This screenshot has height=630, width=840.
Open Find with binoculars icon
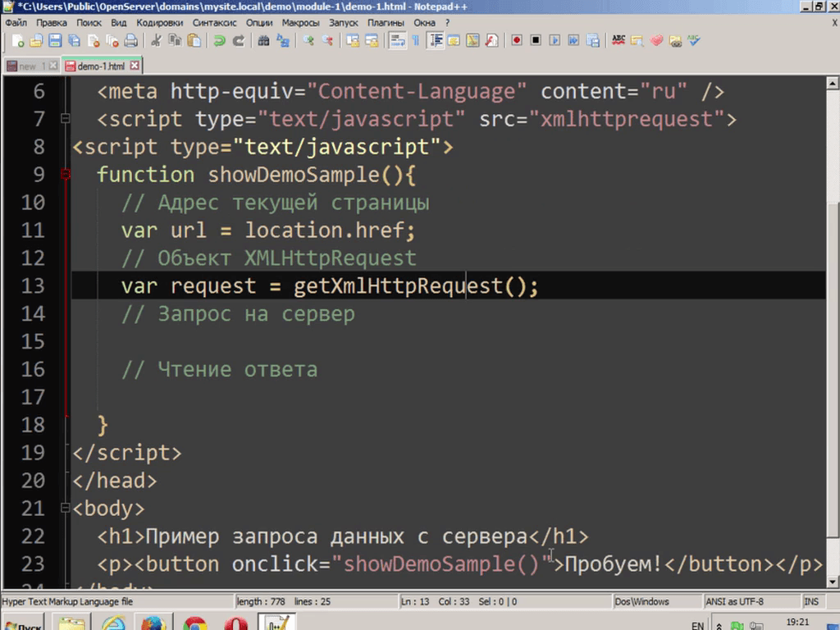click(263, 41)
